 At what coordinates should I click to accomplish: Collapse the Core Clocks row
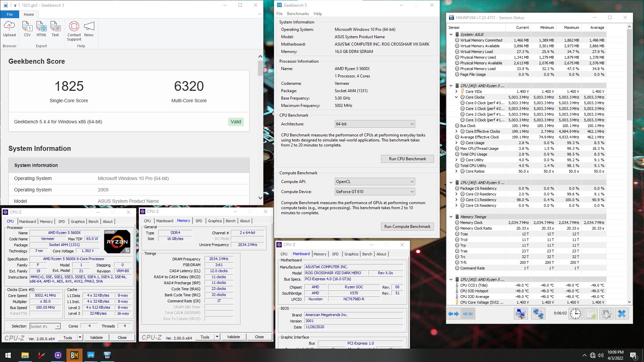tap(457, 97)
